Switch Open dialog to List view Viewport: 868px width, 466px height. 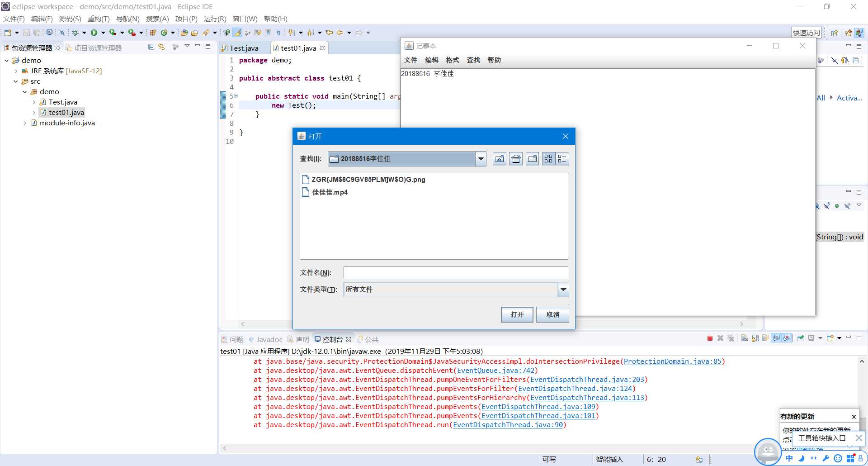click(x=548, y=159)
